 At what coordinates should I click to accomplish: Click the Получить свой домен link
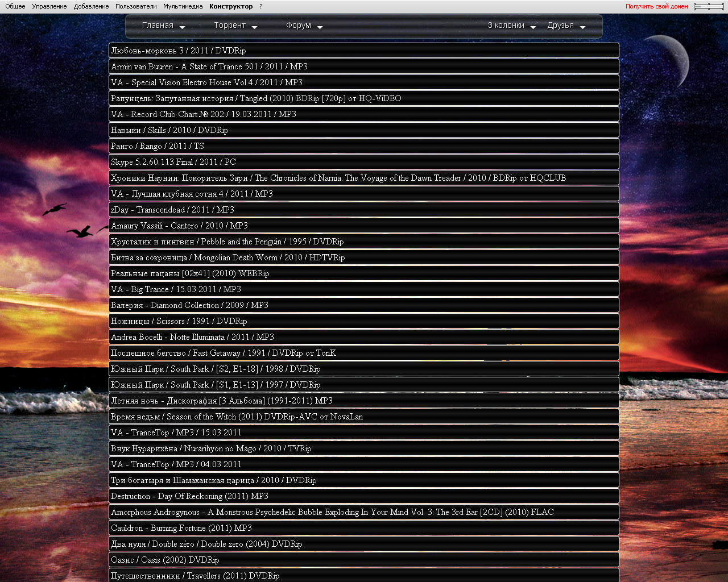tap(656, 7)
